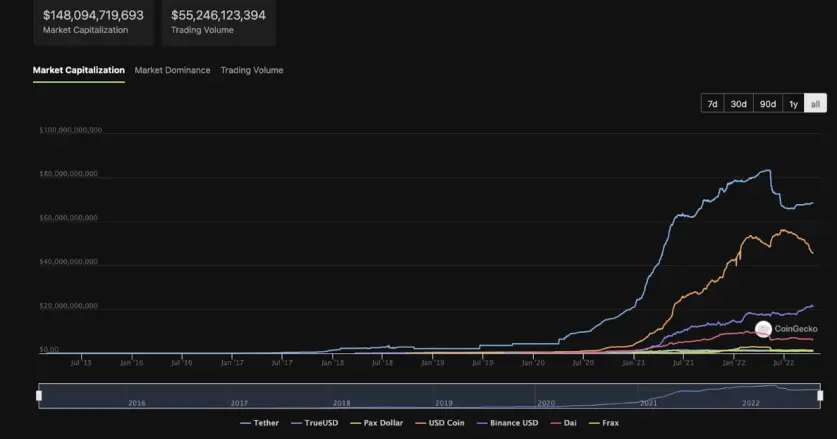The image size is (837, 439).
Task: Grab the right range navigator handle
Action: [x=820, y=395]
